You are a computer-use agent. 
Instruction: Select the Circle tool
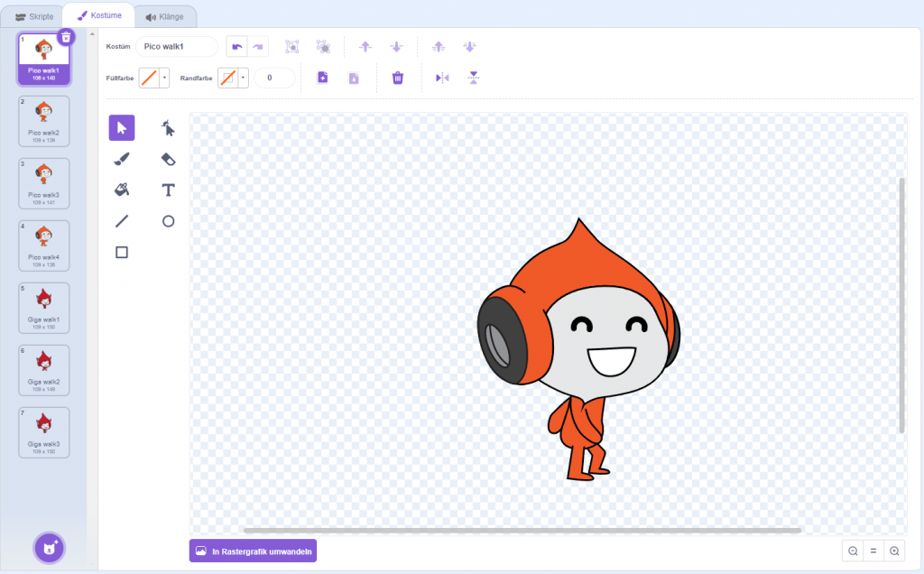pos(168,221)
